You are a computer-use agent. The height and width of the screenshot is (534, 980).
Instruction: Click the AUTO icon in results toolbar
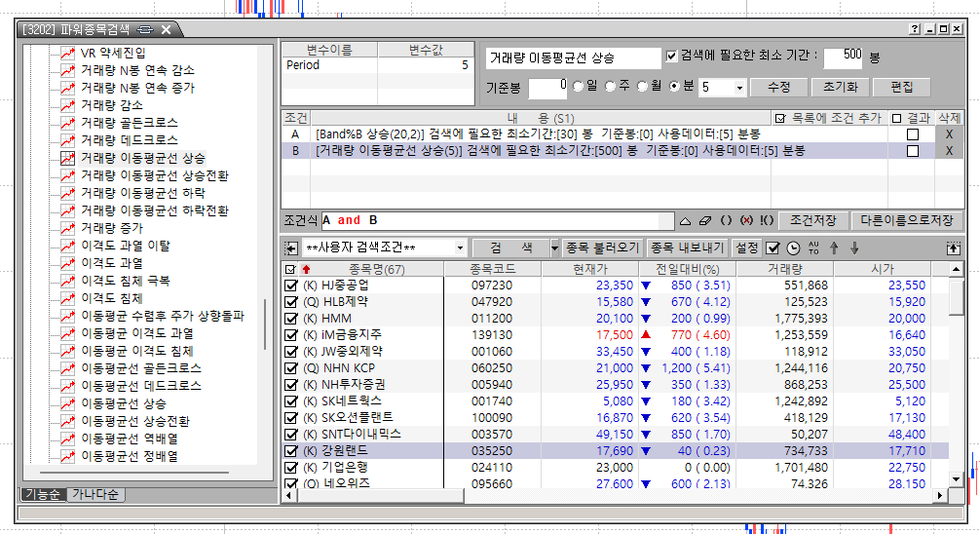click(x=813, y=248)
